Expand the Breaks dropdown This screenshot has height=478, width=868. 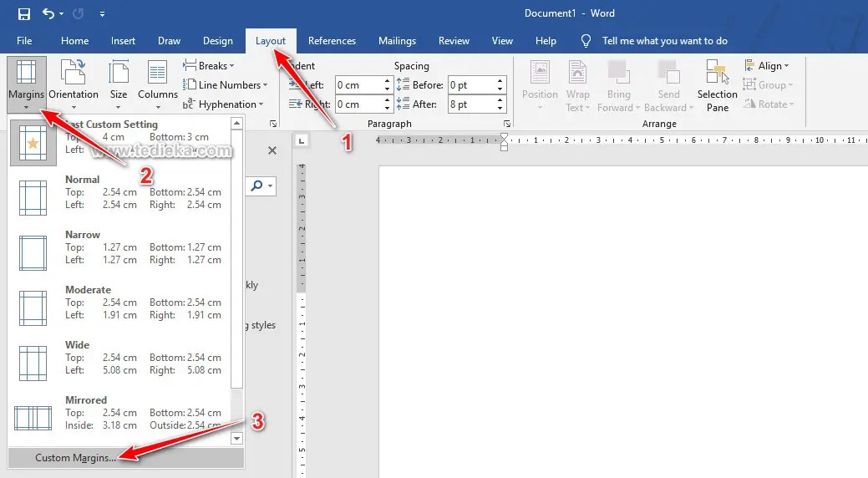click(209, 66)
